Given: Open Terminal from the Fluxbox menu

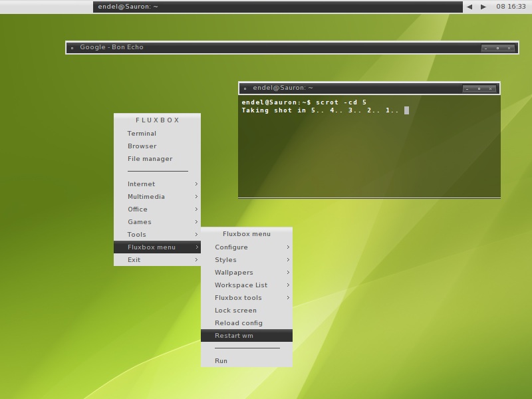Looking at the screenshot, I should tap(157, 134).
